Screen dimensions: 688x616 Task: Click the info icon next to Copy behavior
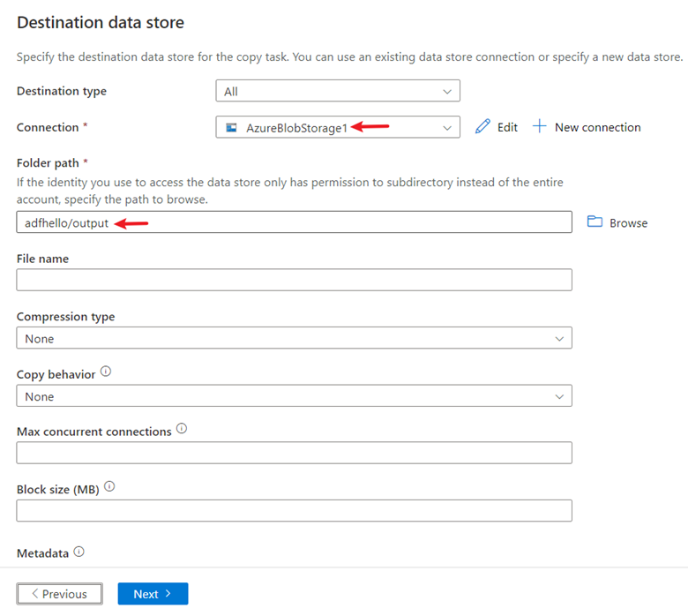click(106, 372)
